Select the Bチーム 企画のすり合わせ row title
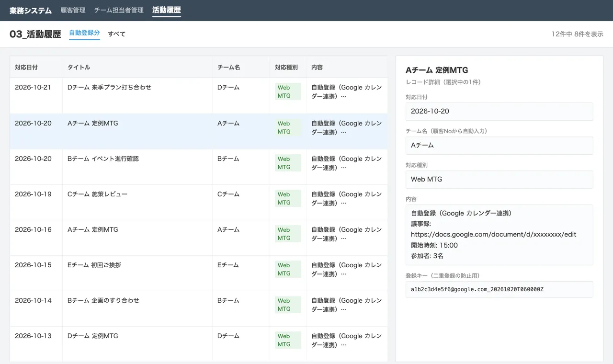613x364 pixels. click(x=103, y=300)
